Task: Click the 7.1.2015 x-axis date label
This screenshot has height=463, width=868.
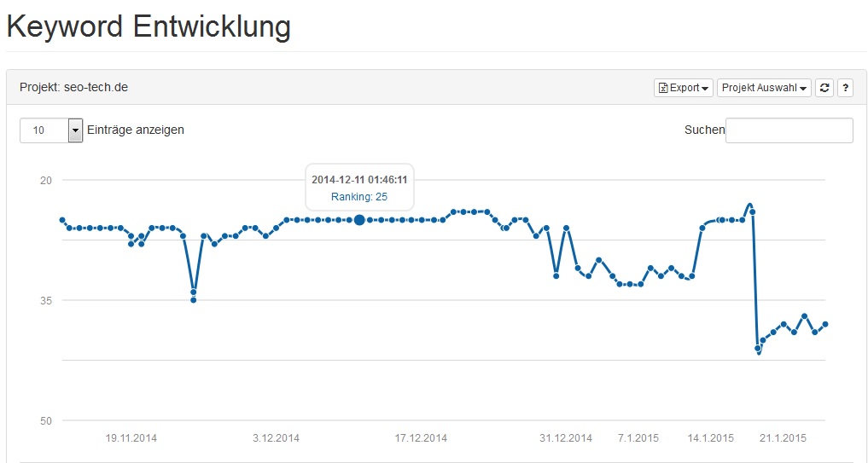Action: [x=638, y=438]
